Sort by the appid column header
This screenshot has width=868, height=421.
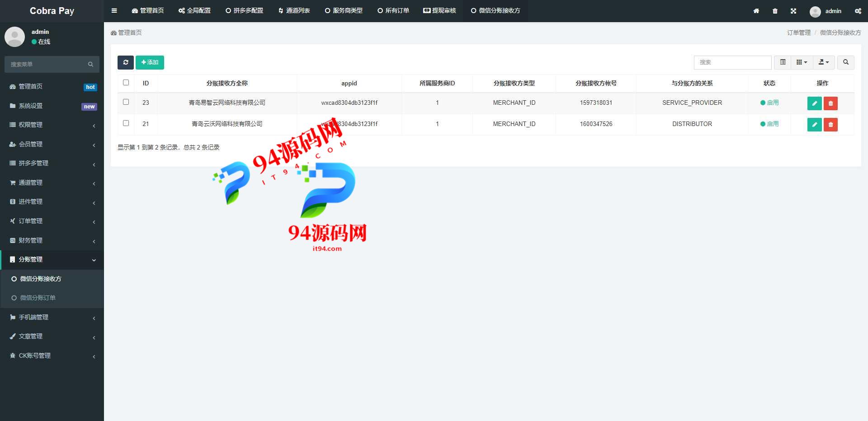[349, 84]
